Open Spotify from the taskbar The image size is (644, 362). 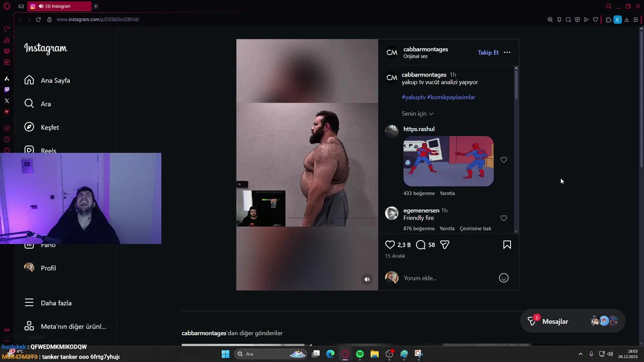pyautogui.click(x=360, y=354)
